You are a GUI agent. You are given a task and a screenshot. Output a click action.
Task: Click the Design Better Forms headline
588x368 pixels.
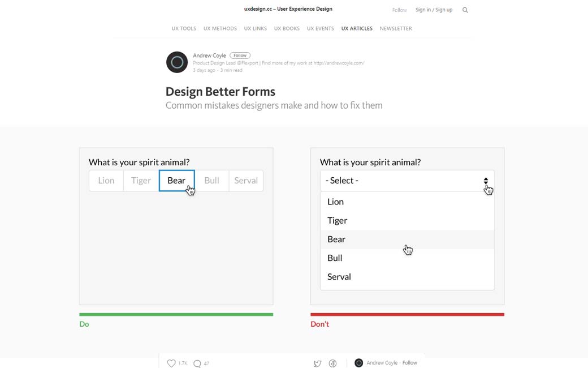click(220, 92)
